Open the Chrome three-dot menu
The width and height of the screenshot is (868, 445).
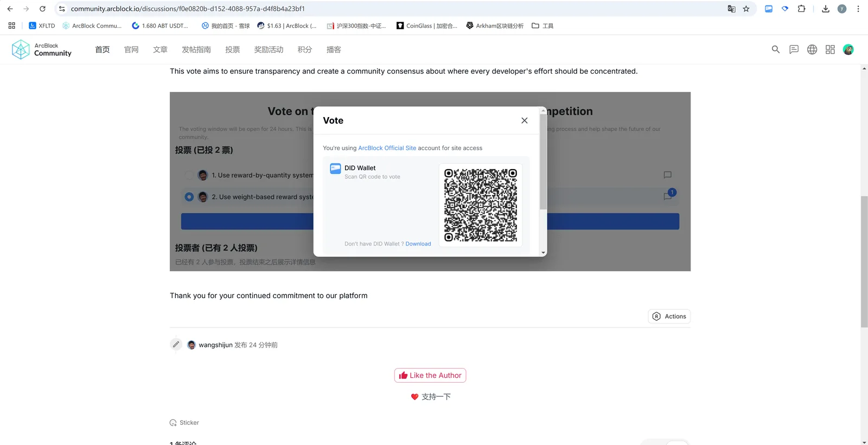[858, 9]
